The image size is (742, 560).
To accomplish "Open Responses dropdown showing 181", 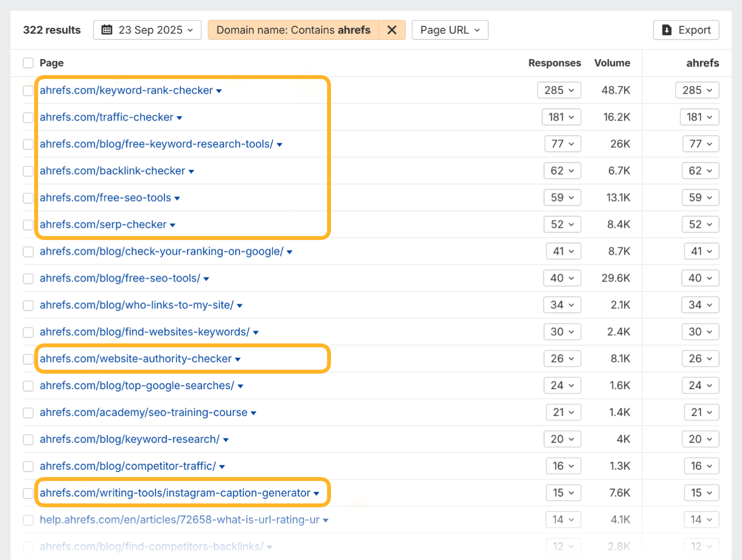I will [x=561, y=117].
